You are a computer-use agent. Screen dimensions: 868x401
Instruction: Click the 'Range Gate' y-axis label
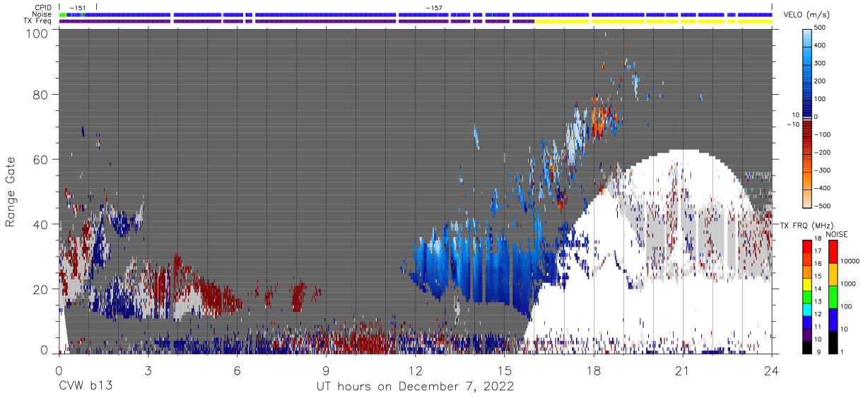click(x=11, y=192)
